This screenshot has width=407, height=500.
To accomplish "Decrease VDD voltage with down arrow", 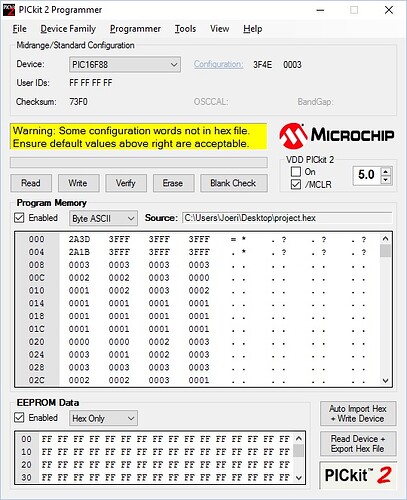I will (386, 180).
